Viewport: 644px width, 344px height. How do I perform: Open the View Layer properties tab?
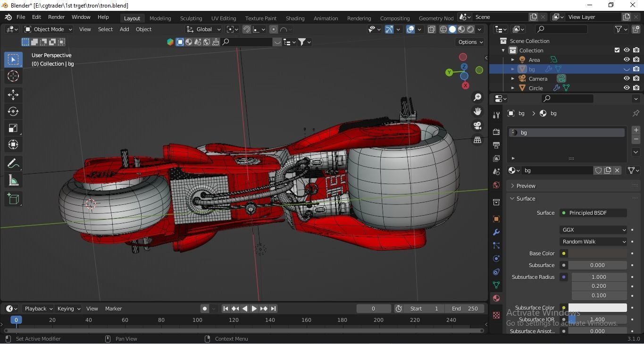click(496, 159)
